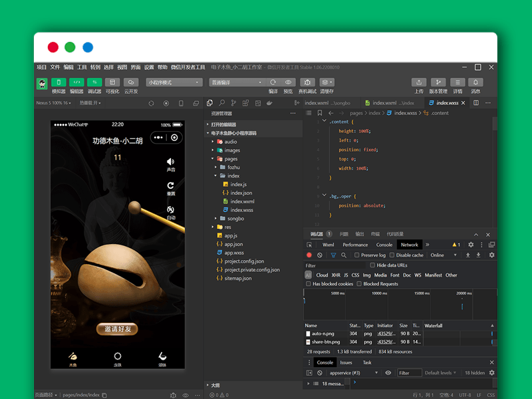Click the simulator toggle button (模拟器)
Screen dimensions: 532x399
[x=59, y=82]
